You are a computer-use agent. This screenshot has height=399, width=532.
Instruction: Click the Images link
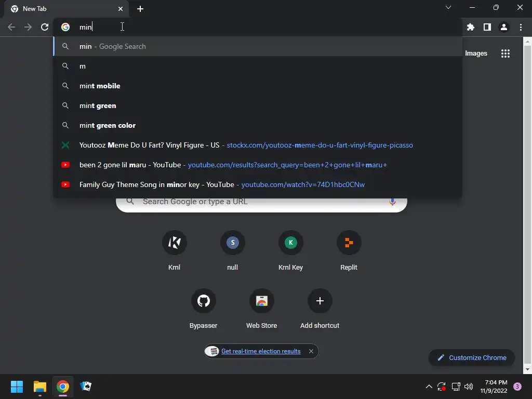coord(476,54)
